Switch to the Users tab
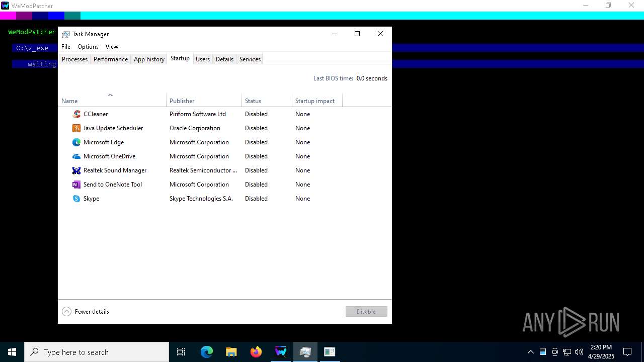The image size is (644, 362). (203, 59)
